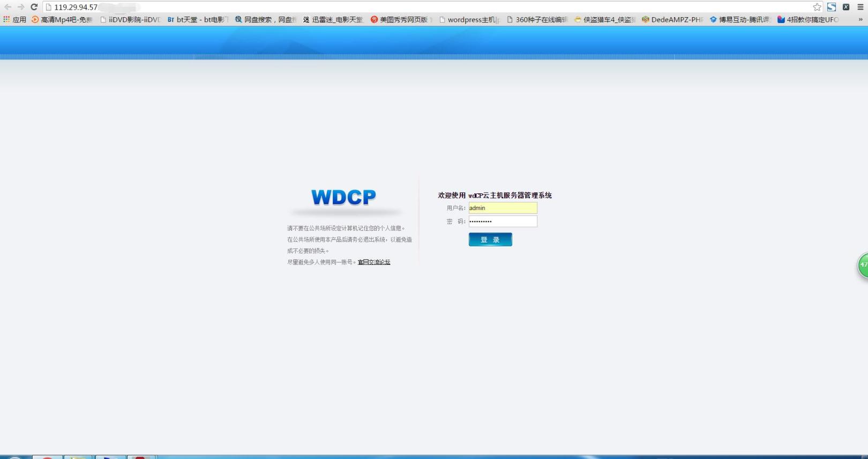Bookmark this page with the star icon
The image size is (868, 459).
pyautogui.click(x=817, y=7)
